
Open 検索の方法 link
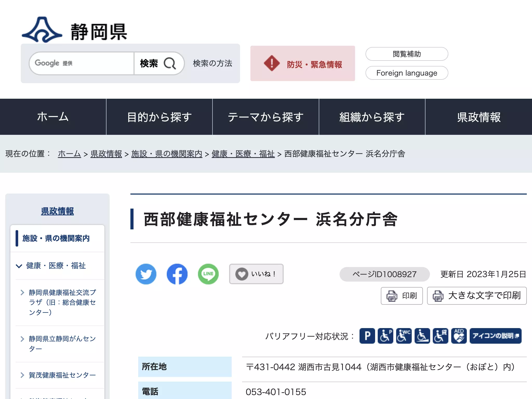pyautogui.click(x=212, y=63)
